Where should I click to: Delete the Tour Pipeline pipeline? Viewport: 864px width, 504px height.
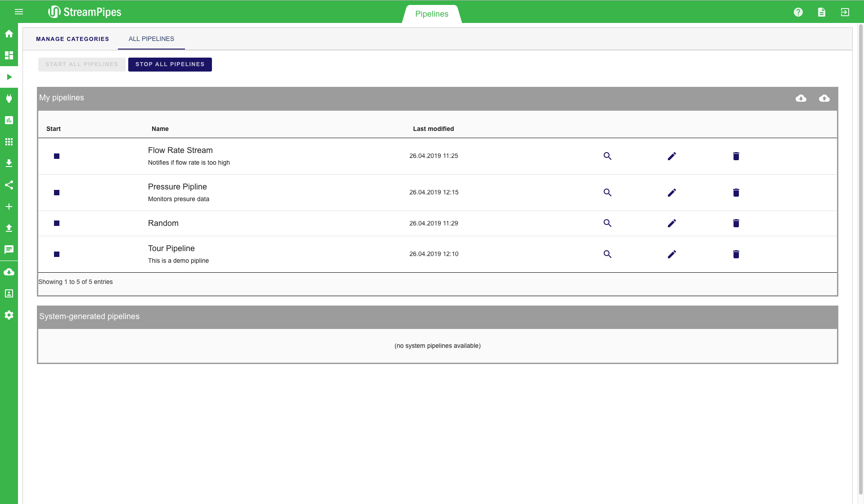[736, 254]
